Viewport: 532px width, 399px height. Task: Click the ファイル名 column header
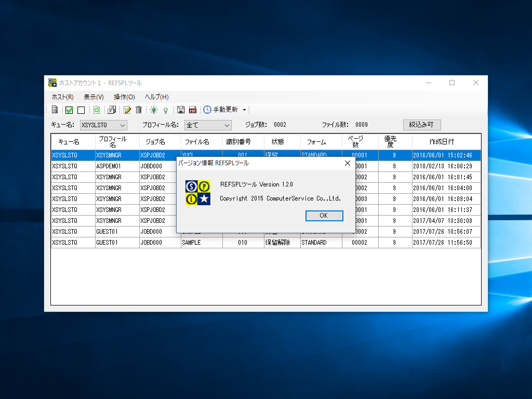point(202,142)
